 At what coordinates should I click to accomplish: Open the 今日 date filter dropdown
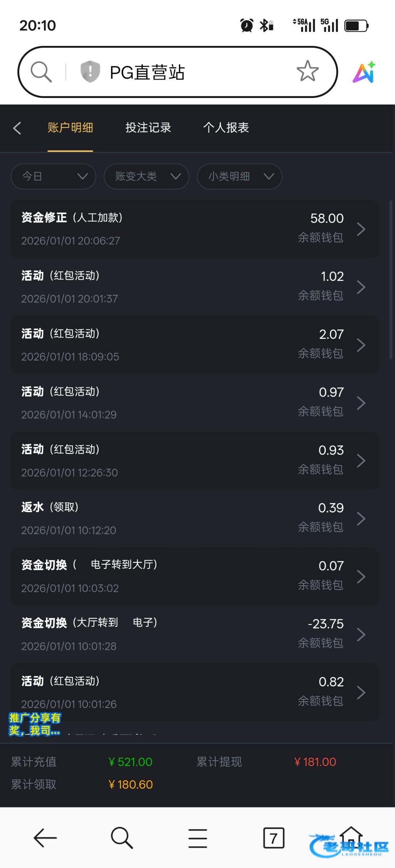(53, 176)
